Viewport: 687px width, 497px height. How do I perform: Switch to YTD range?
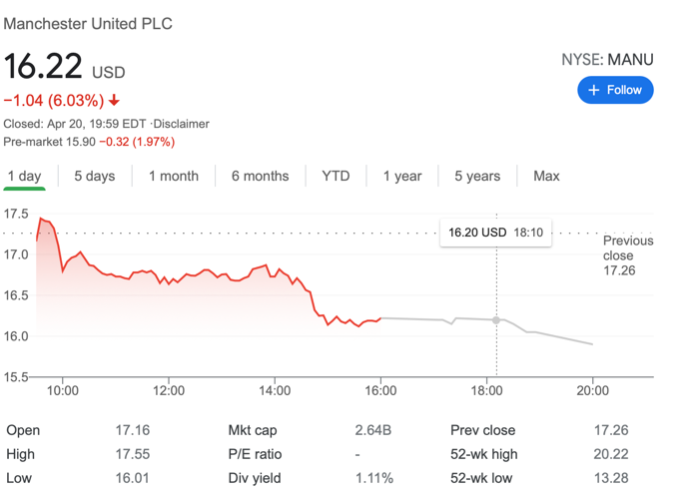pyautogui.click(x=336, y=176)
